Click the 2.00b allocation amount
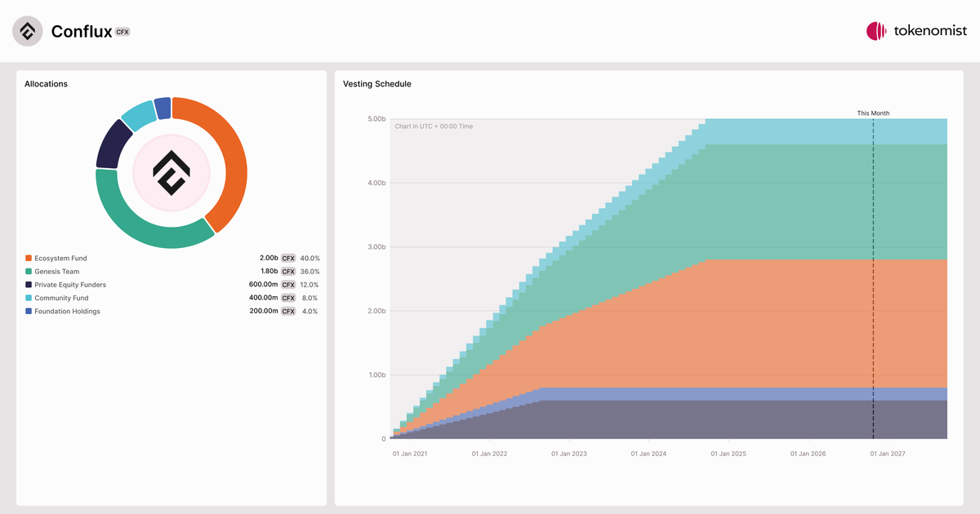Viewport: 980px width, 514px height. (x=269, y=258)
